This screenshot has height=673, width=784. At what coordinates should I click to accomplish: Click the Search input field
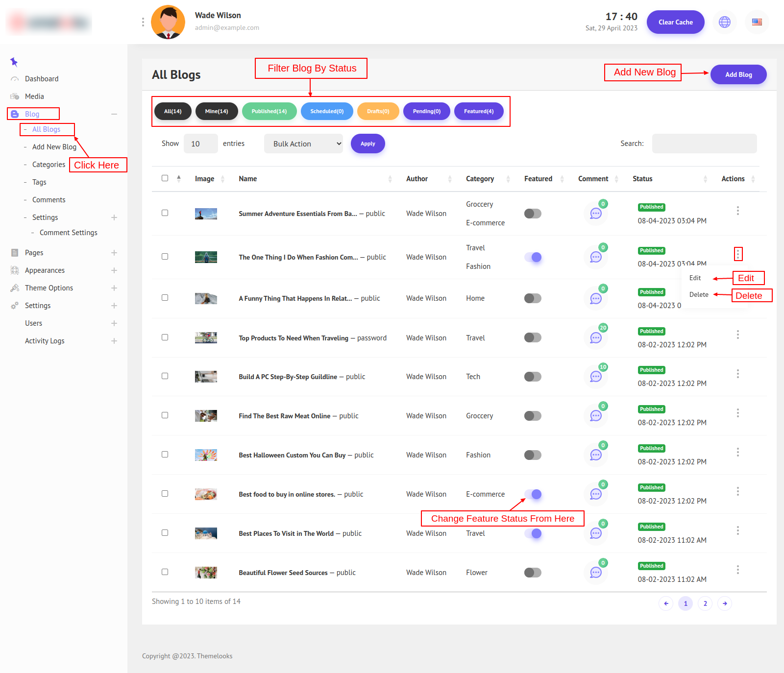pyautogui.click(x=704, y=144)
